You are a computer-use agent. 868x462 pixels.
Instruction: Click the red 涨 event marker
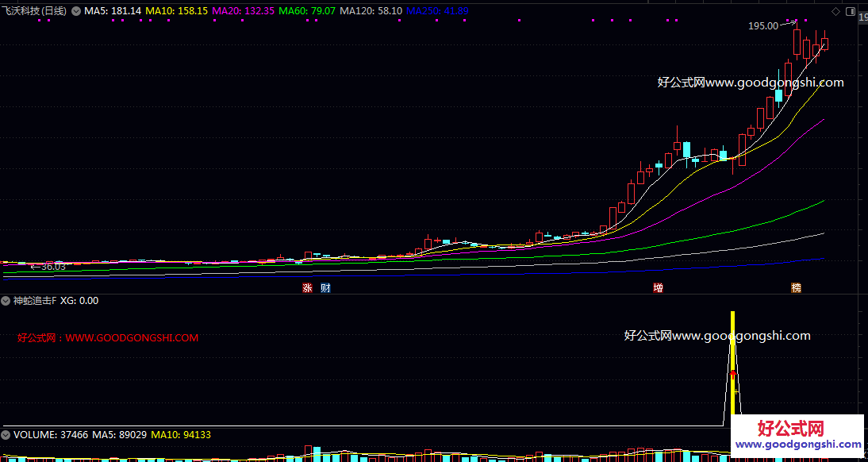click(307, 287)
